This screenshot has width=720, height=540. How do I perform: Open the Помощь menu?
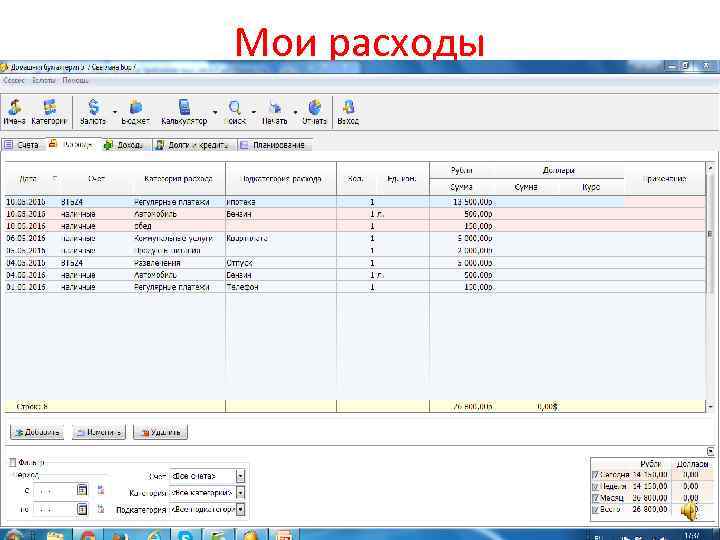pos(75,80)
